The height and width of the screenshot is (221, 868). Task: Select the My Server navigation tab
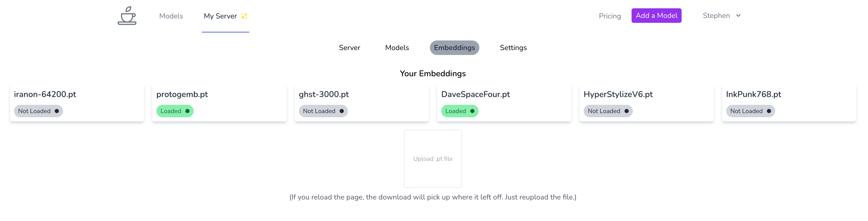point(220,16)
